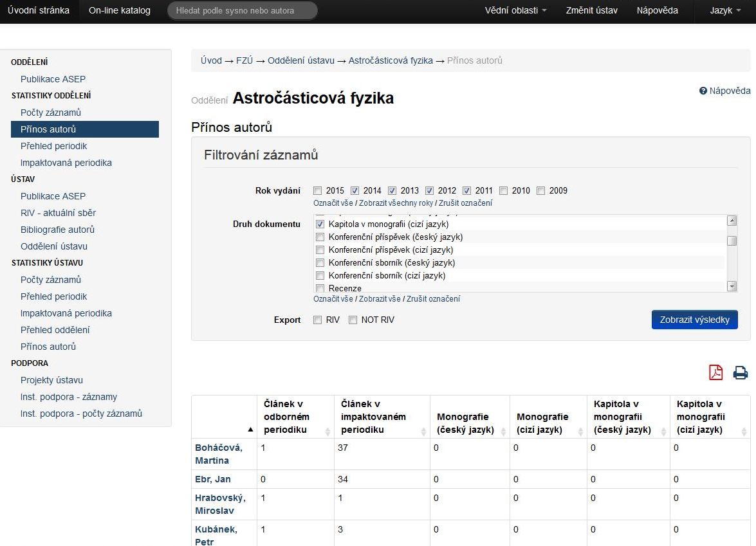Click the document type list scroll-up arrow

(x=732, y=221)
